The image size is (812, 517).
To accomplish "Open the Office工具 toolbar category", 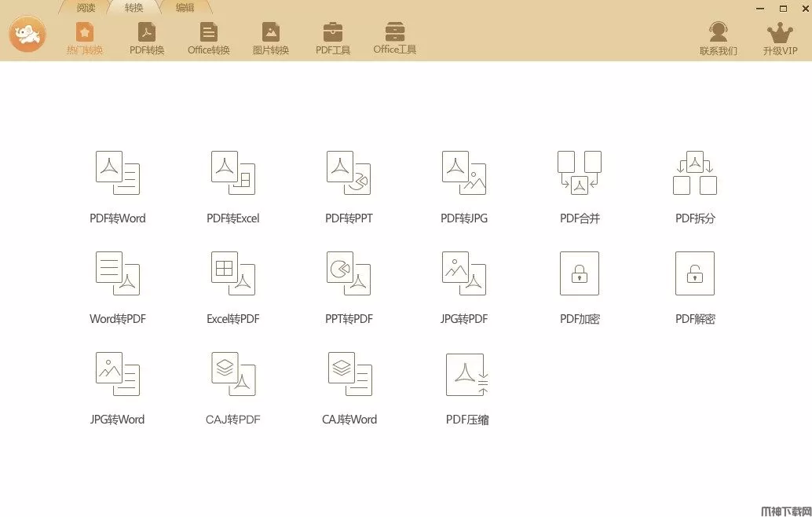I will coord(394,38).
